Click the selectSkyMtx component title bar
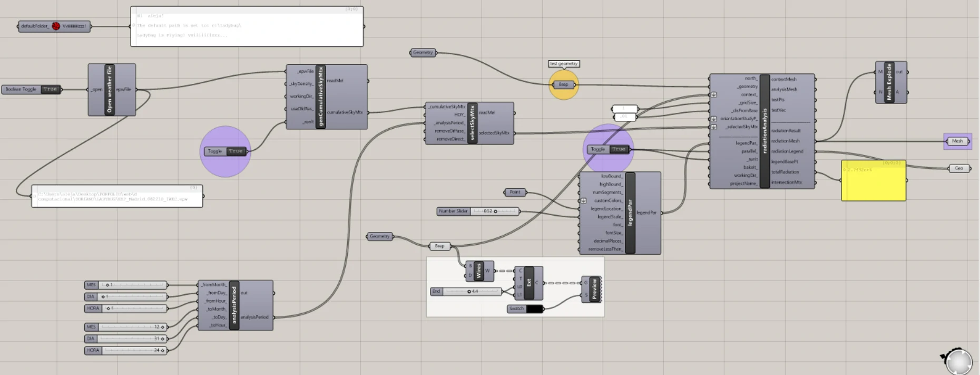980x375 pixels. tap(472, 123)
